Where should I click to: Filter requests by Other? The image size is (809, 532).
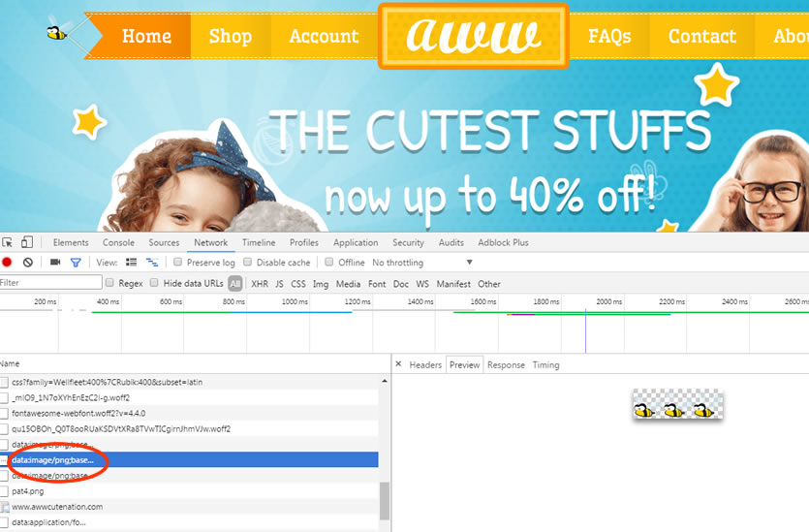click(489, 284)
